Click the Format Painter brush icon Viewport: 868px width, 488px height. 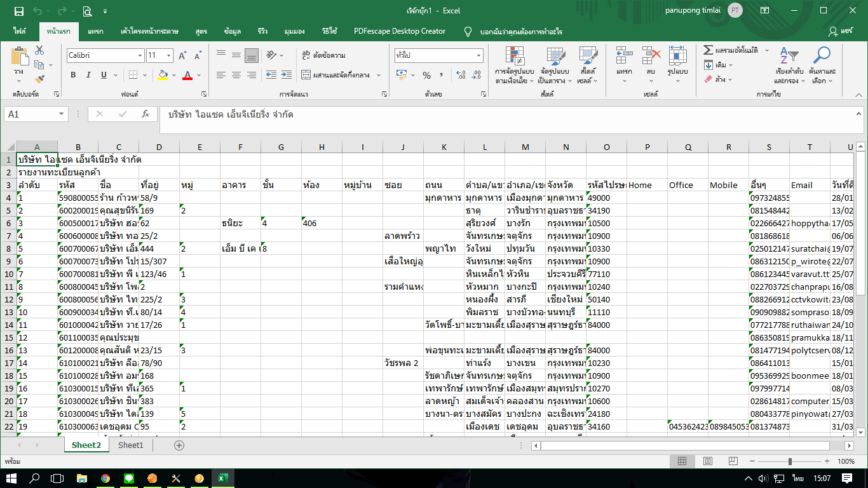[39, 79]
